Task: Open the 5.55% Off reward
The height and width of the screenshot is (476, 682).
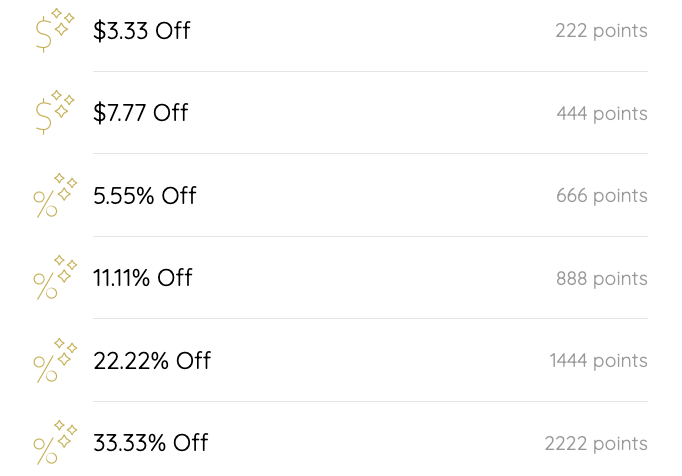Action: click(x=145, y=196)
